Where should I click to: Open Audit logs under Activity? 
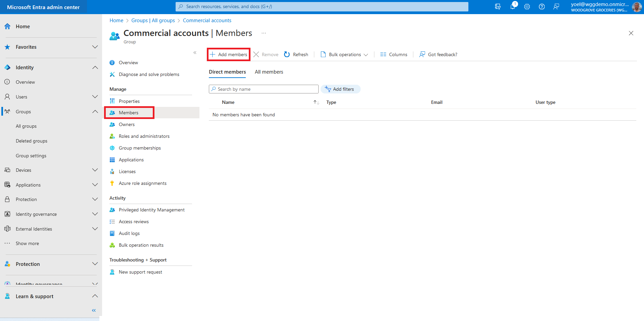[x=129, y=233]
